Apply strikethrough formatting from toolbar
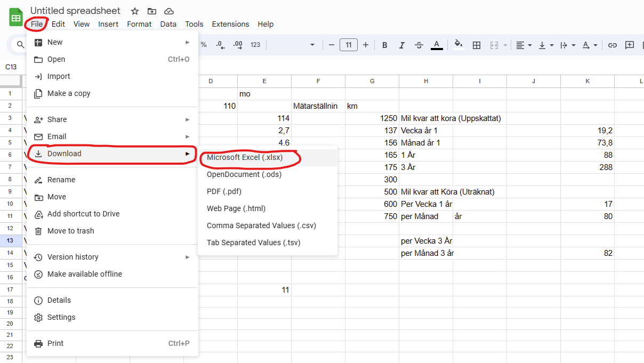 click(x=419, y=45)
